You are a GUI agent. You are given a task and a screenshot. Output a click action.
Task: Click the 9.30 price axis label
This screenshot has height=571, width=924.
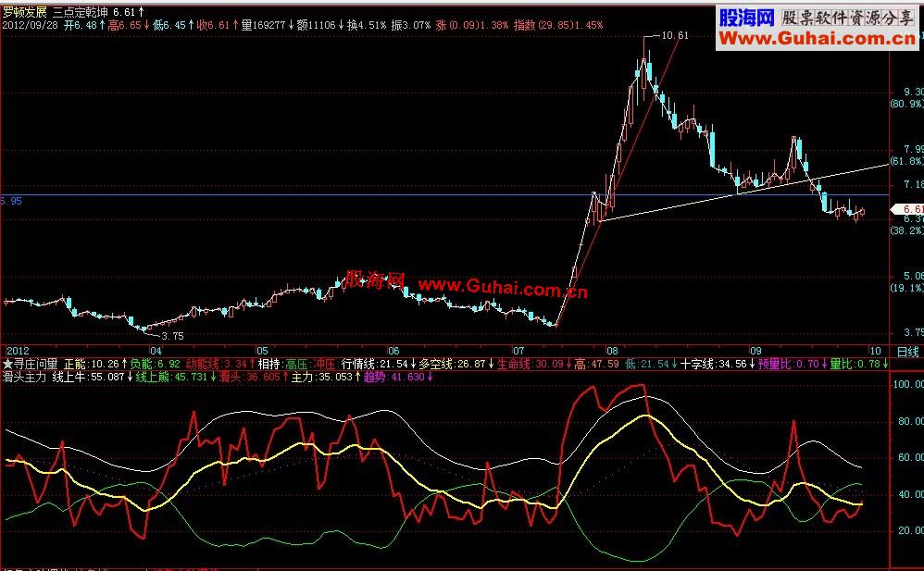pyautogui.click(x=914, y=93)
